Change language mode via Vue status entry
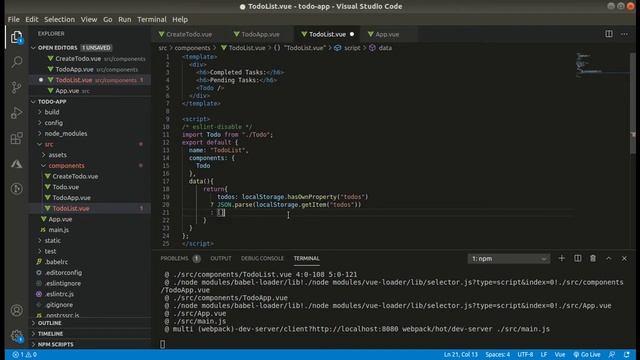The width and height of the screenshot is (640, 360). (560, 355)
